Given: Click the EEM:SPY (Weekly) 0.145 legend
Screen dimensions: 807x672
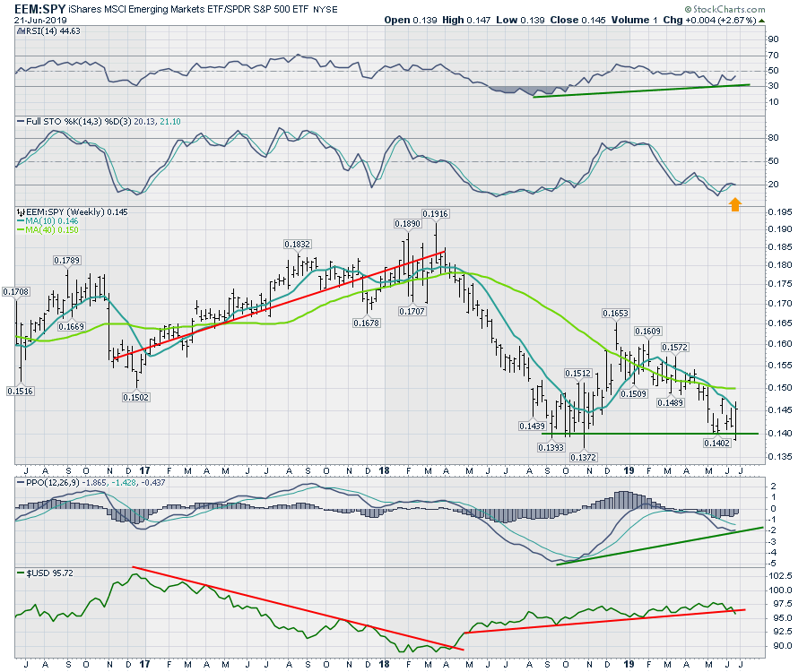Looking at the screenshot, I should [77, 211].
